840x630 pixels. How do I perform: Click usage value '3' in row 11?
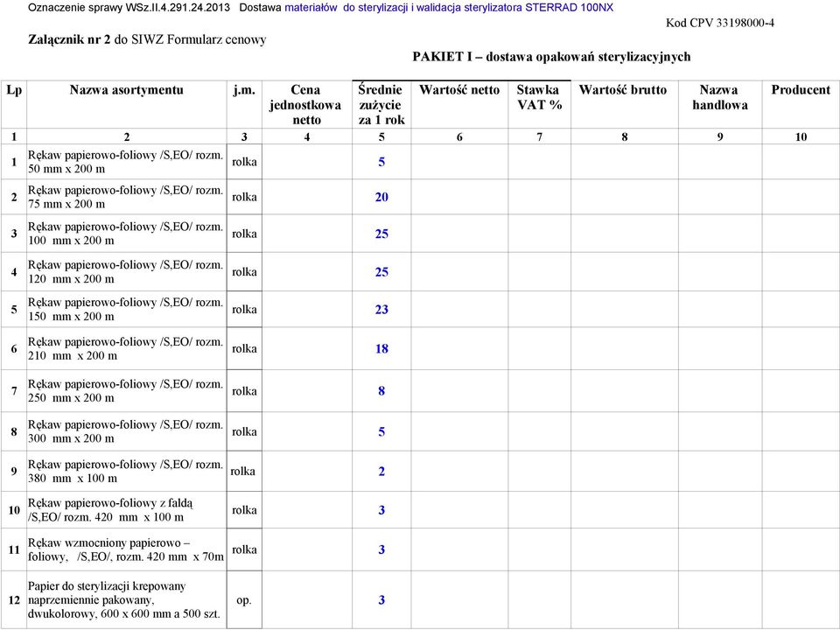tap(381, 549)
